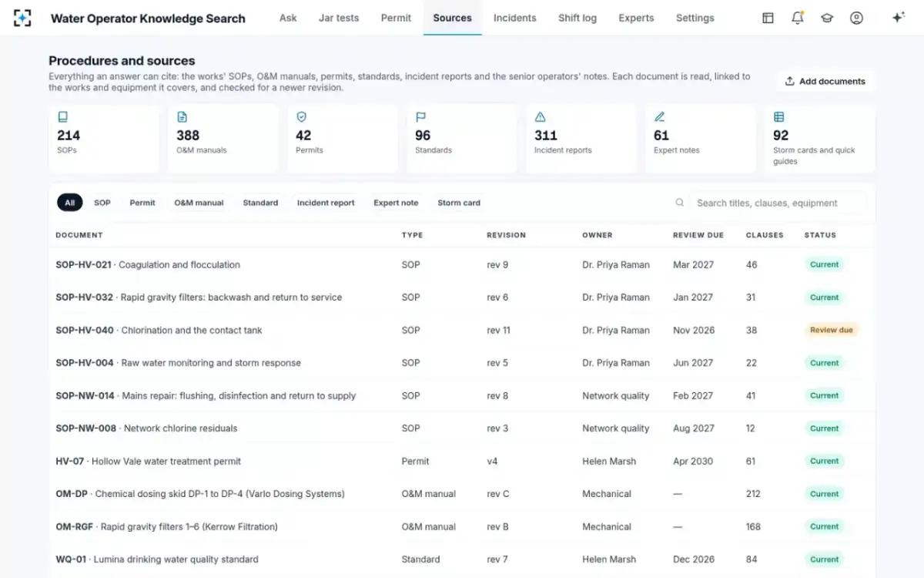The image size is (924, 578).
Task: Open the 42 Permits card
Action: tap(343, 139)
